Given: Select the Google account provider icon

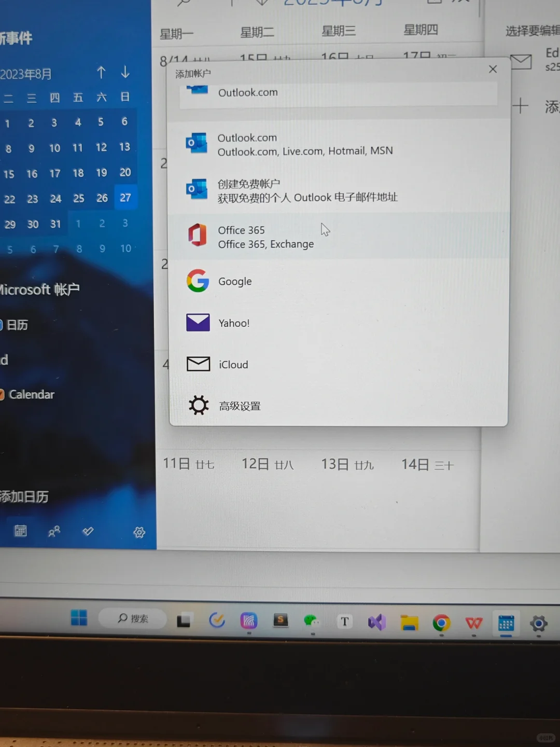Looking at the screenshot, I should [x=198, y=281].
